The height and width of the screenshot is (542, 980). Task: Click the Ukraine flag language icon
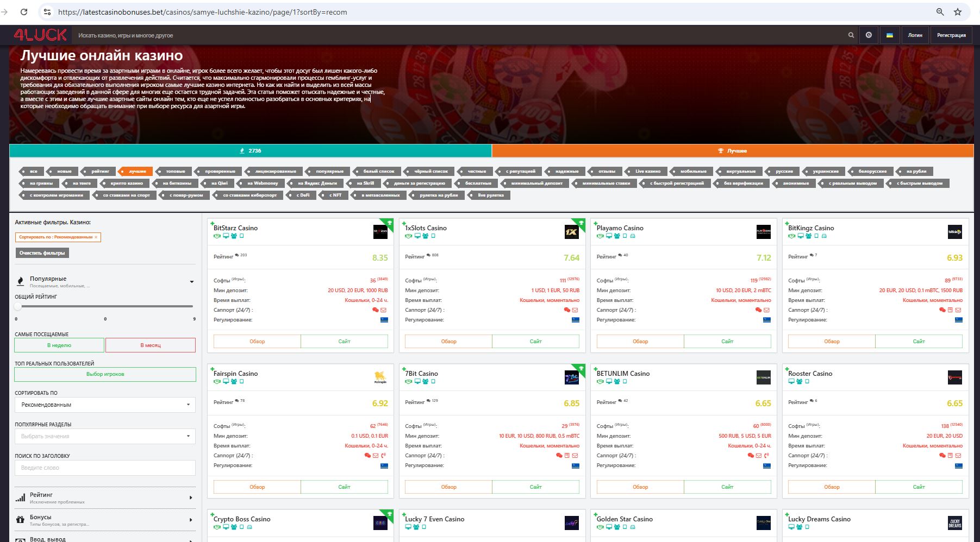[890, 35]
